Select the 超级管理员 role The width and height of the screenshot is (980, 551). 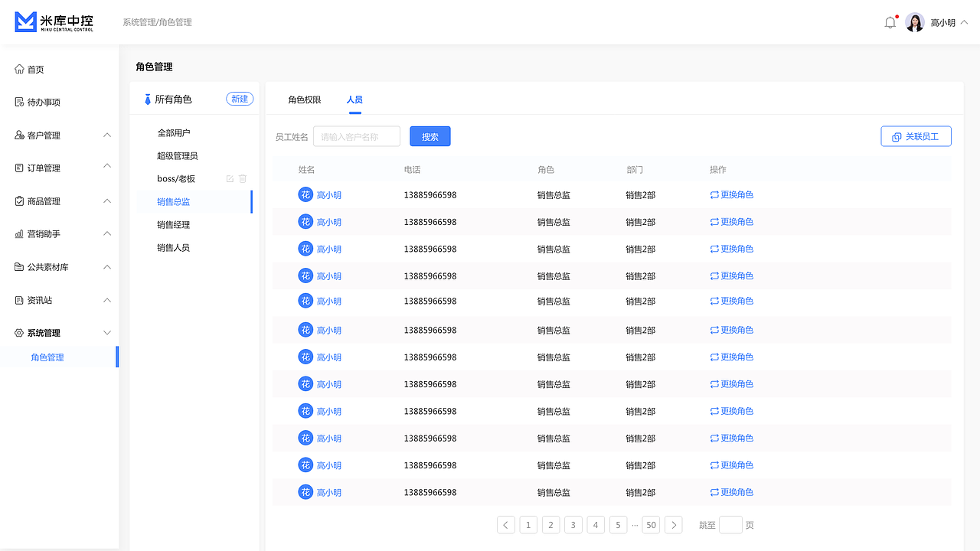coord(178,156)
